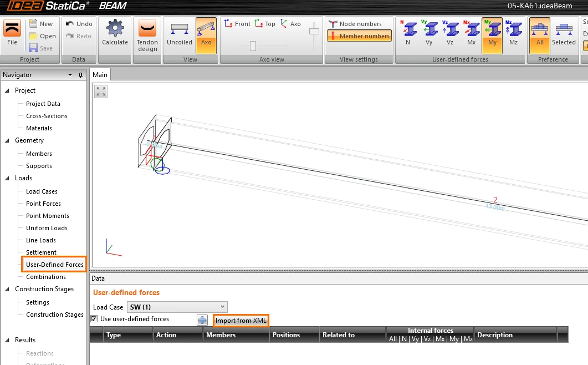Click the horizontal Axo view slider

(x=253, y=46)
